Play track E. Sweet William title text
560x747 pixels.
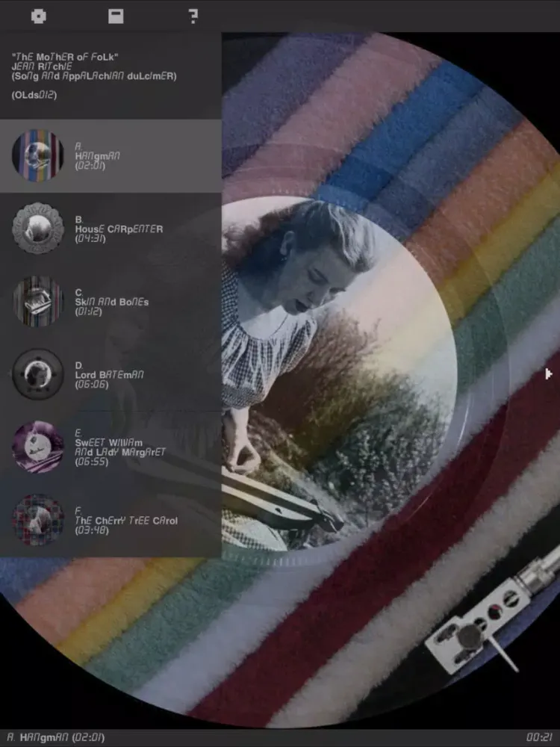[x=120, y=447]
